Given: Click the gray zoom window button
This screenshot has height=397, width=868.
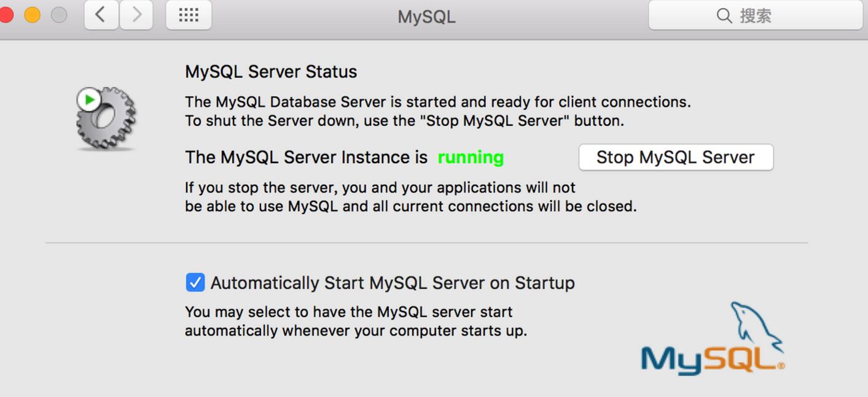Looking at the screenshot, I should tap(59, 15).
